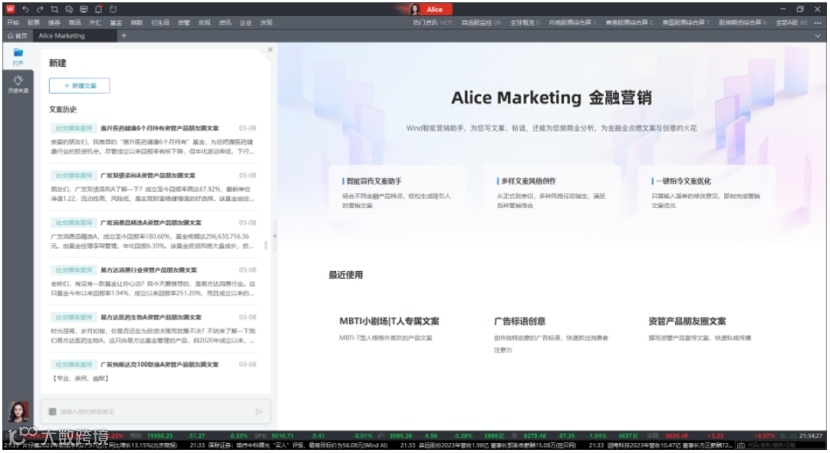Open the 衍生品 menu
The height and width of the screenshot is (453, 830).
point(160,23)
